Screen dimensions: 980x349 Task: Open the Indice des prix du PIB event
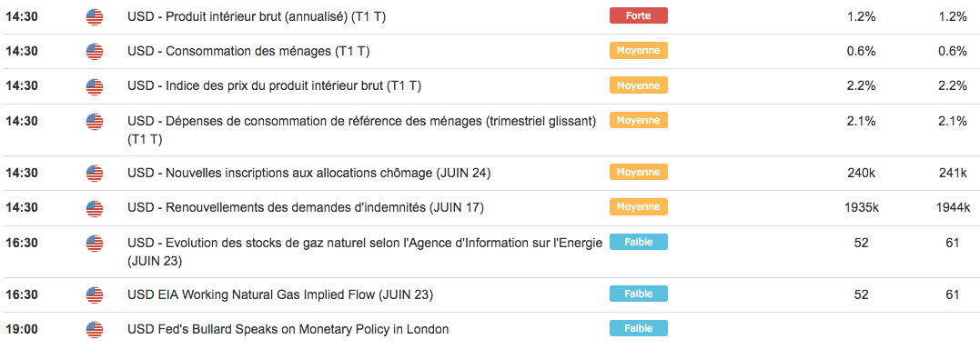coord(275,86)
